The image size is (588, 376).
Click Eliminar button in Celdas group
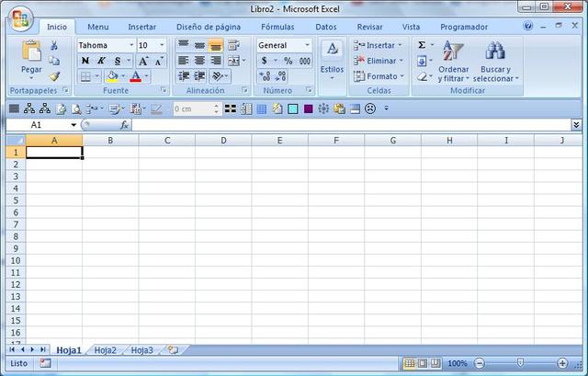click(379, 61)
